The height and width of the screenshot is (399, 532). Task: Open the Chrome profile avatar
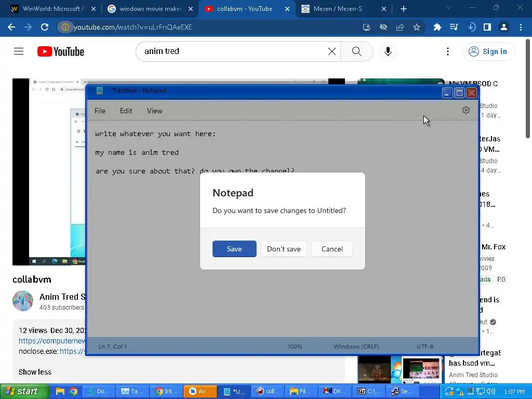pyautogui.click(x=504, y=27)
